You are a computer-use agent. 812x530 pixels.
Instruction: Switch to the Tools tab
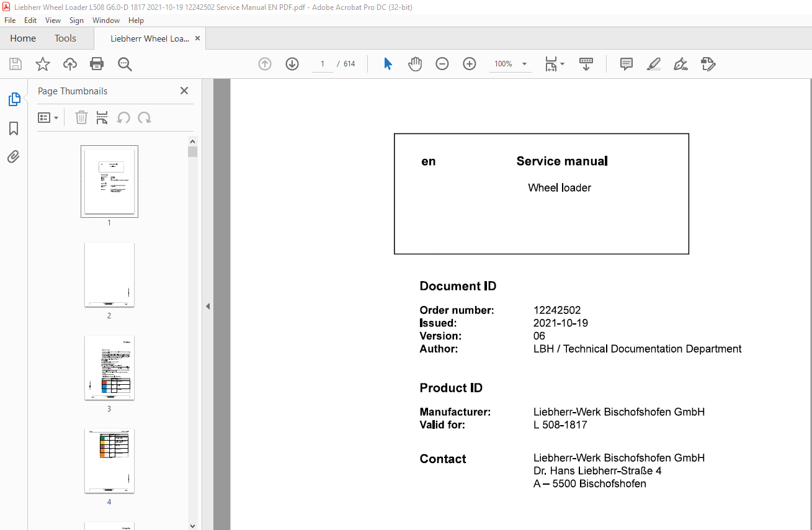(x=65, y=38)
